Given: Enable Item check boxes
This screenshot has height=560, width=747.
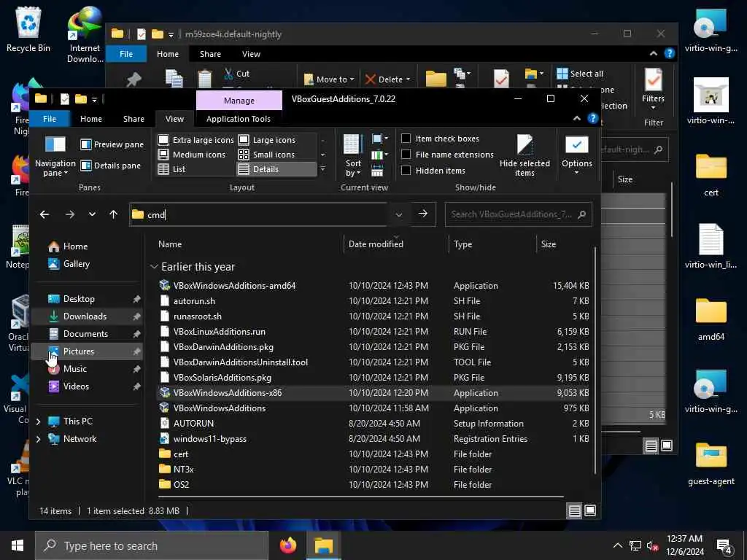Looking at the screenshot, I should tap(406, 139).
